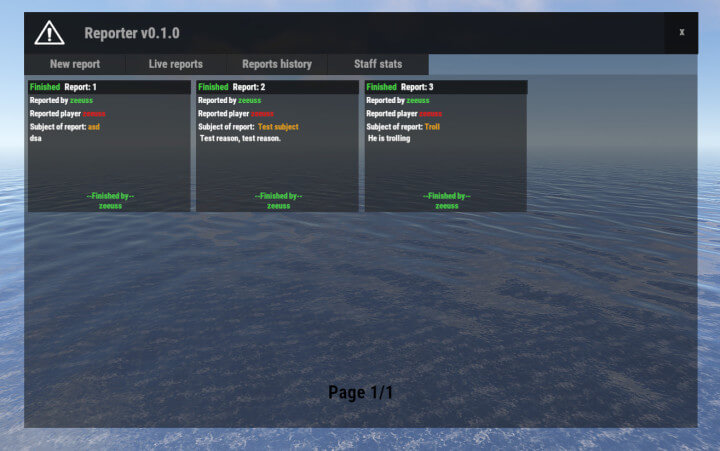720x451 pixels.
Task: Click the Finished status on Report 1
Action: 45,87
